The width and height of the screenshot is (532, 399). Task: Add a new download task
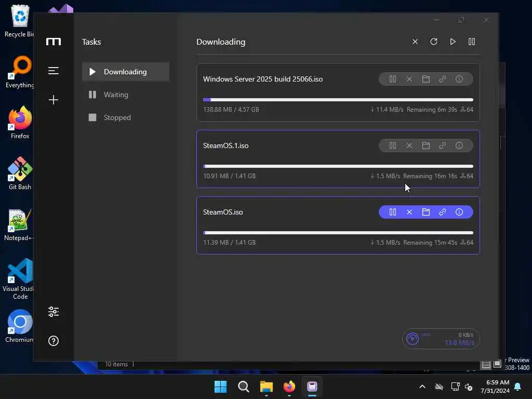pyautogui.click(x=54, y=100)
